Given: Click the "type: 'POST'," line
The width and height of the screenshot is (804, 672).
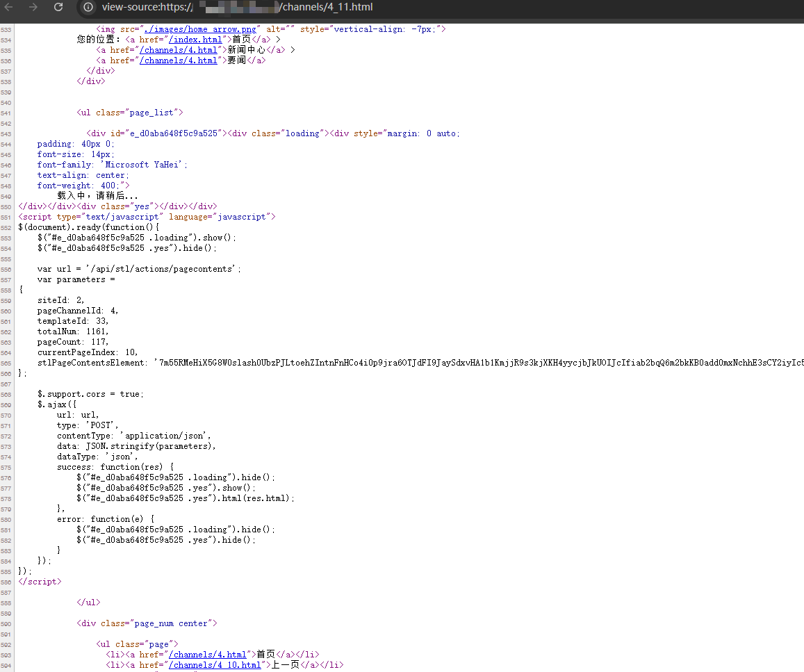Looking at the screenshot, I should pyautogui.click(x=87, y=425).
